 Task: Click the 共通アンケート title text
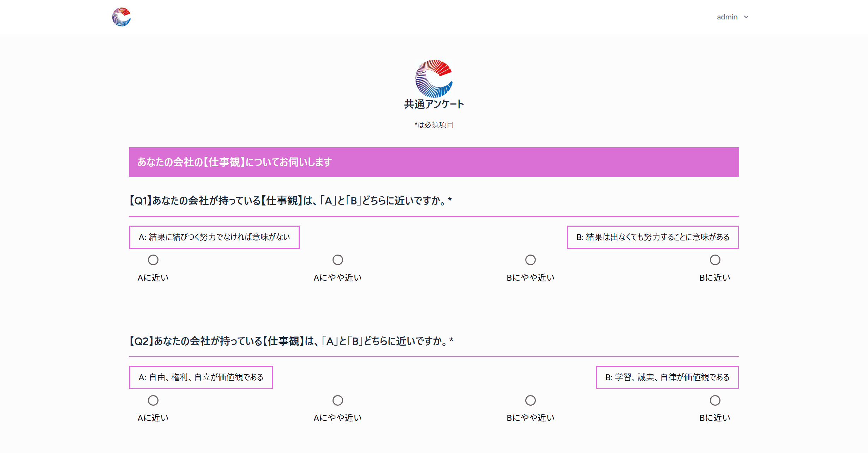(x=434, y=104)
